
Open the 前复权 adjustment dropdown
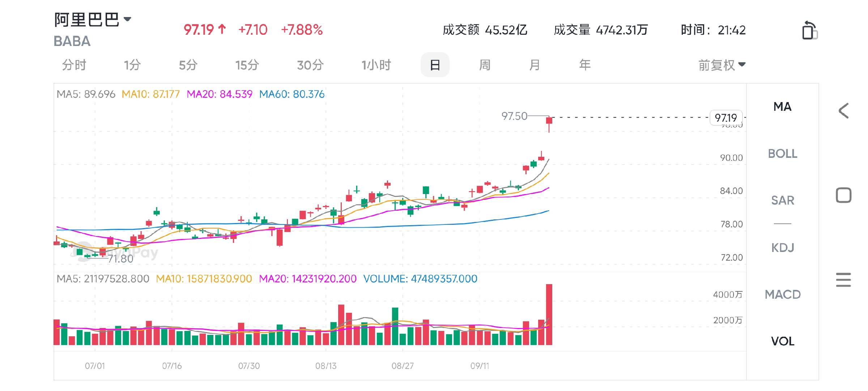pyautogui.click(x=722, y=65)
